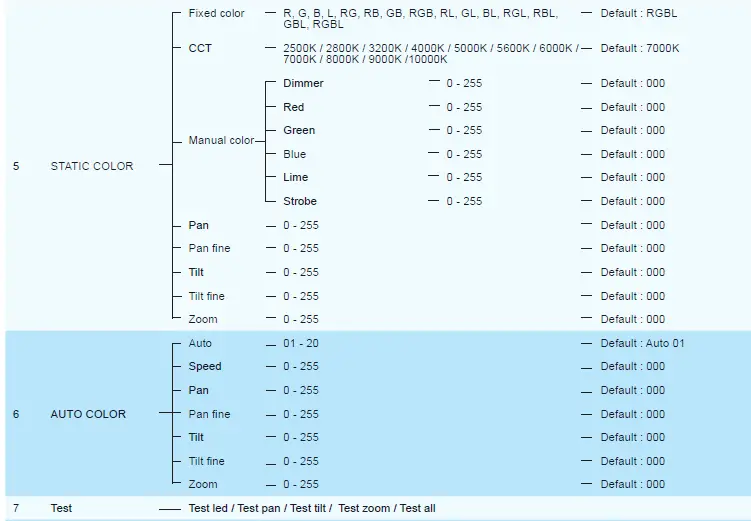The height and width of the screenshot is (521, 751).
Task: Click the menu number "6"
Action: [16, 414]
